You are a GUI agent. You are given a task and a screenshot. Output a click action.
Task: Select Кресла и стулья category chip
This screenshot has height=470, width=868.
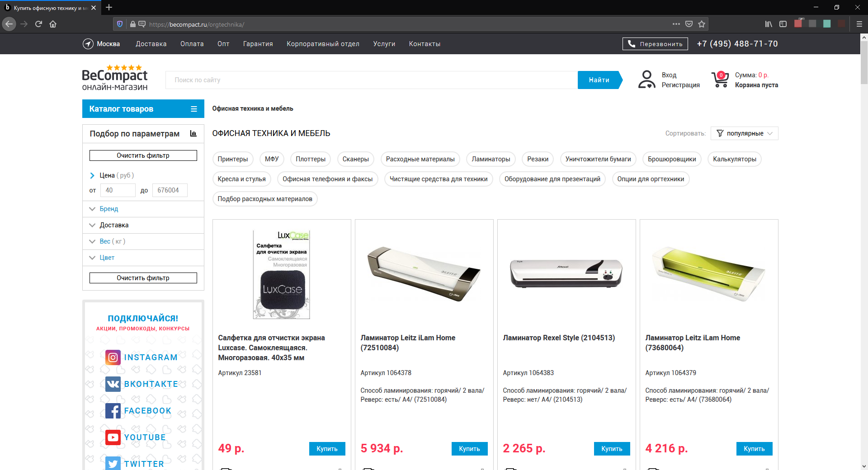click(242, 179)
